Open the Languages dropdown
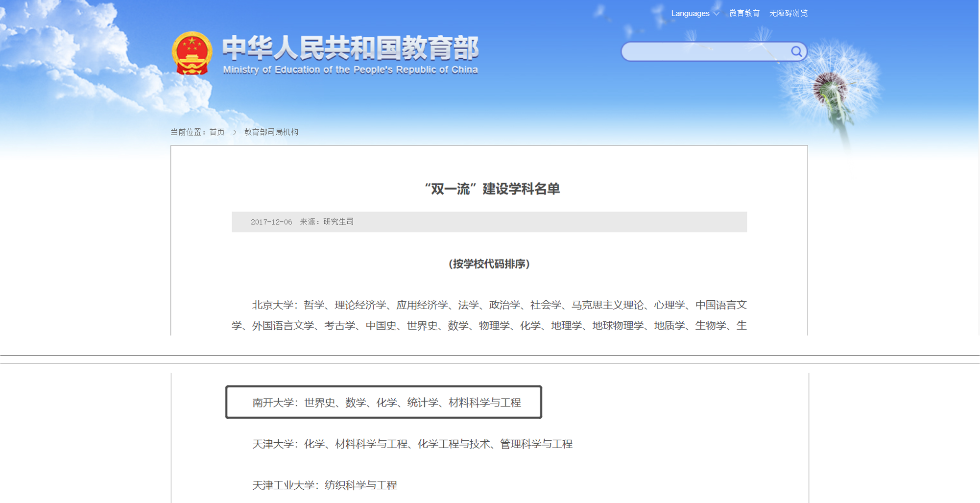980x503 pixels. (x=690, y=13)
